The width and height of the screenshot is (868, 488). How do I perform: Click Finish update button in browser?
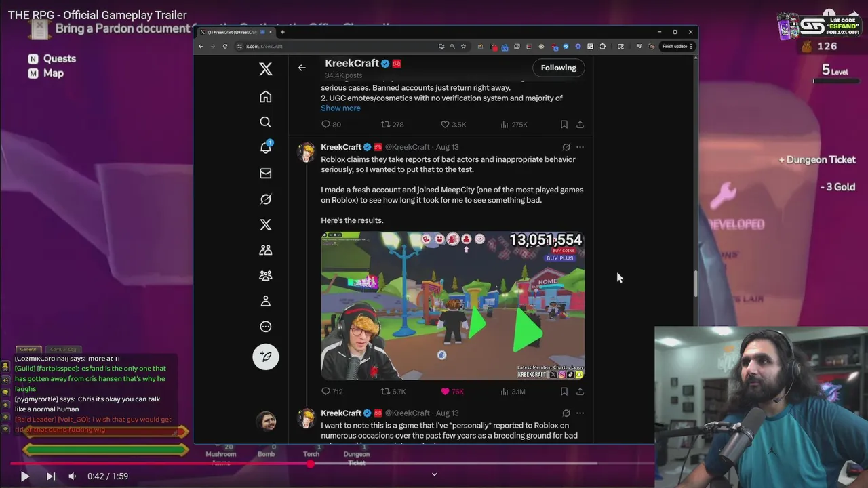(677, 46)
